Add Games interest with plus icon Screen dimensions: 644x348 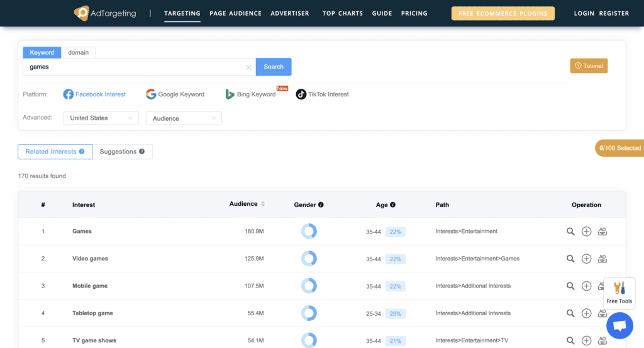point(587,232)
